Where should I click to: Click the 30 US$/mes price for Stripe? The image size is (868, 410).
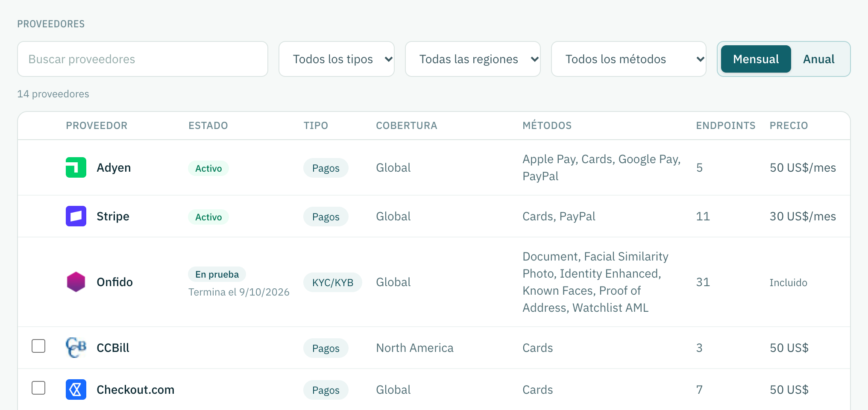pos(803,216)
